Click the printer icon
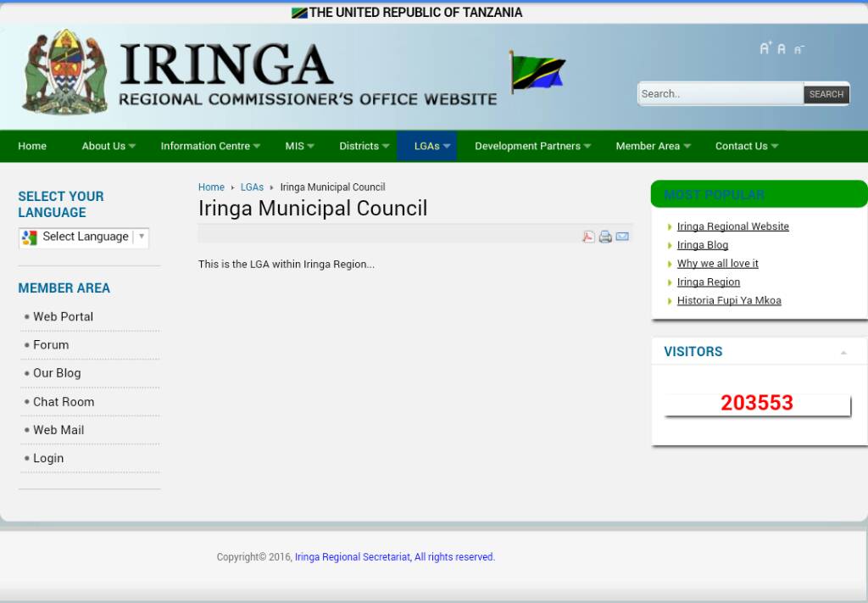The image size is (868, 603). (x=605, y=237)
